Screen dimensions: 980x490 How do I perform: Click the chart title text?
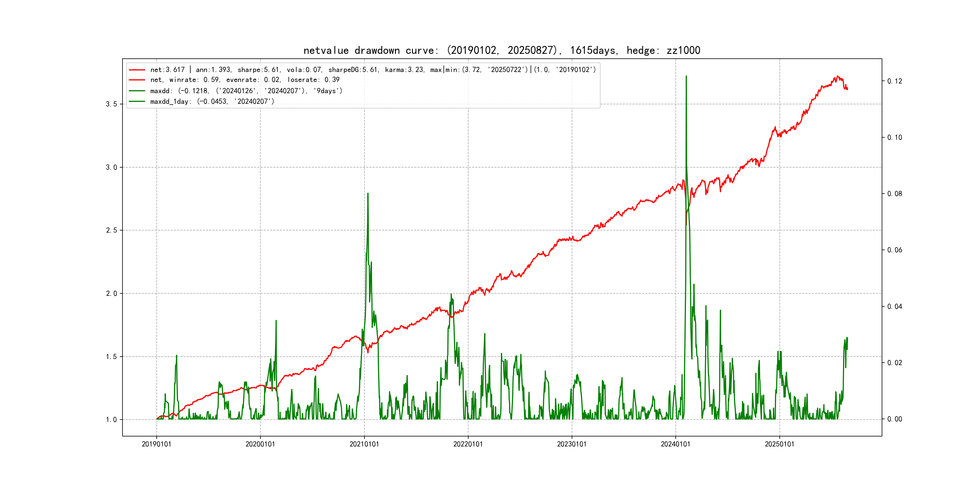[501, 50]
